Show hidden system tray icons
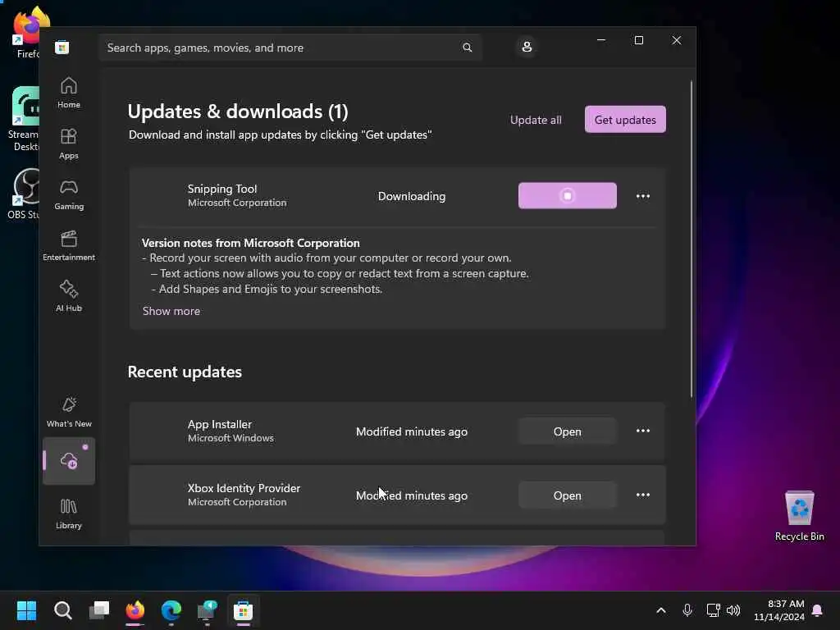 click(x=661, y=610)
